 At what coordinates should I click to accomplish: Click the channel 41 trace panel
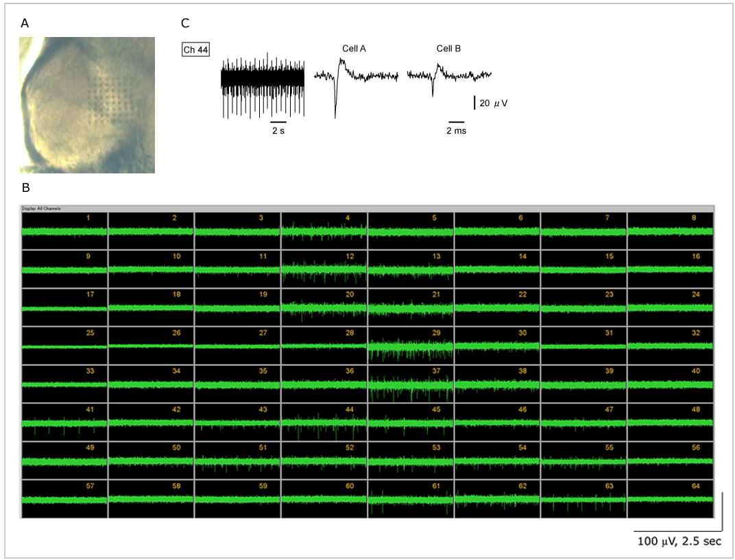[x=64, y=422]
